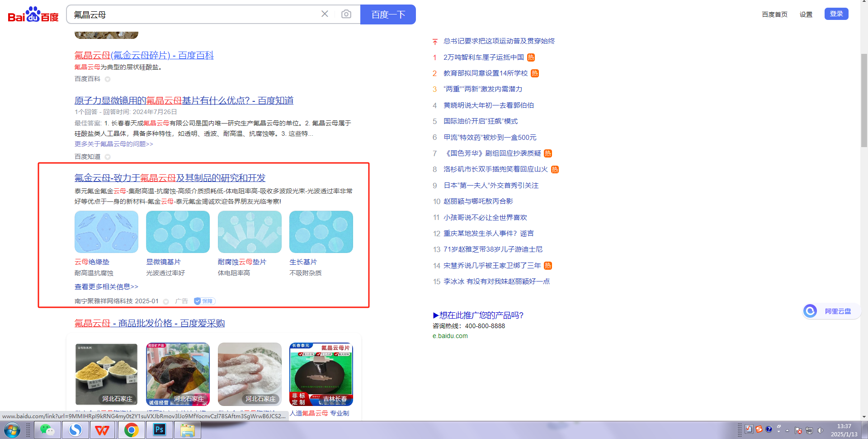Open hot search 宋慧乔说几乎被王家卫绑了三年
The image size is (868, 439).
pos(492,266)
